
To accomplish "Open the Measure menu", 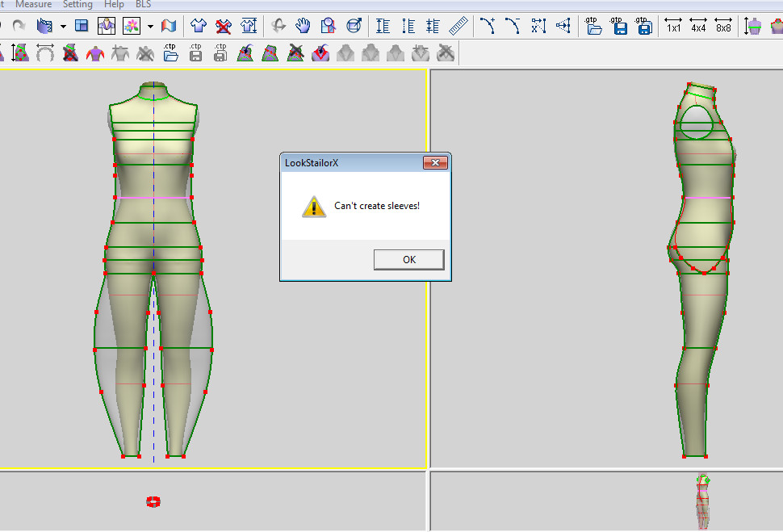I will pyautogui.click(x=33, y=5).
